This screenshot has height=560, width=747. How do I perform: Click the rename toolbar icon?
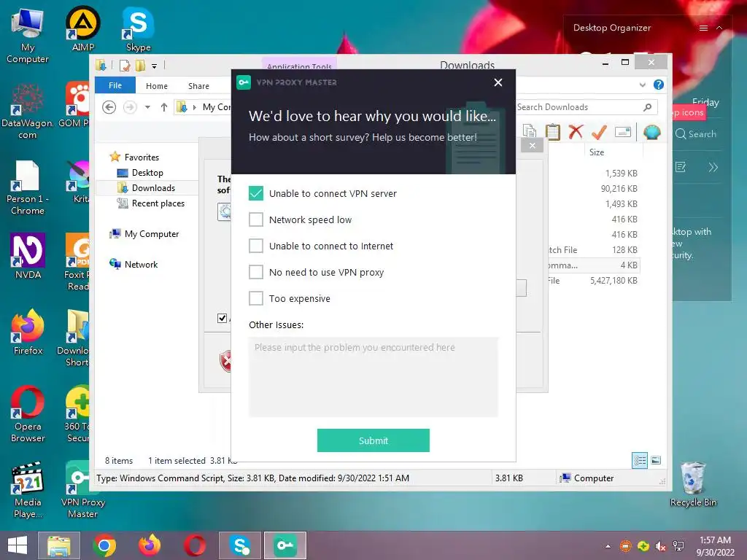[x=623, y=132]
